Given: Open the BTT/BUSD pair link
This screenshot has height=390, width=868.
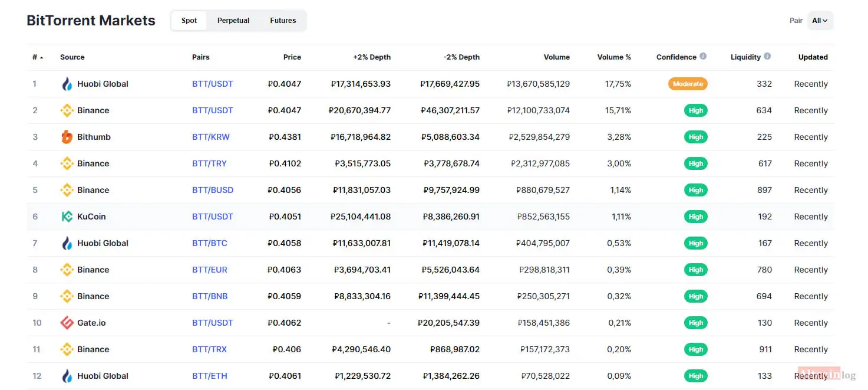Looking at the screenshot, I should click(x=213, y=190).
